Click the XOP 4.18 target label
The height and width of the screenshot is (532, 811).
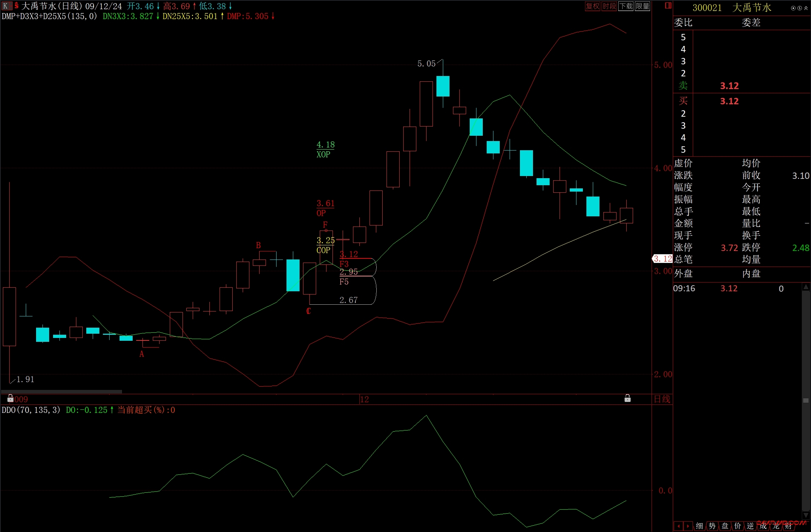[325, 150]
